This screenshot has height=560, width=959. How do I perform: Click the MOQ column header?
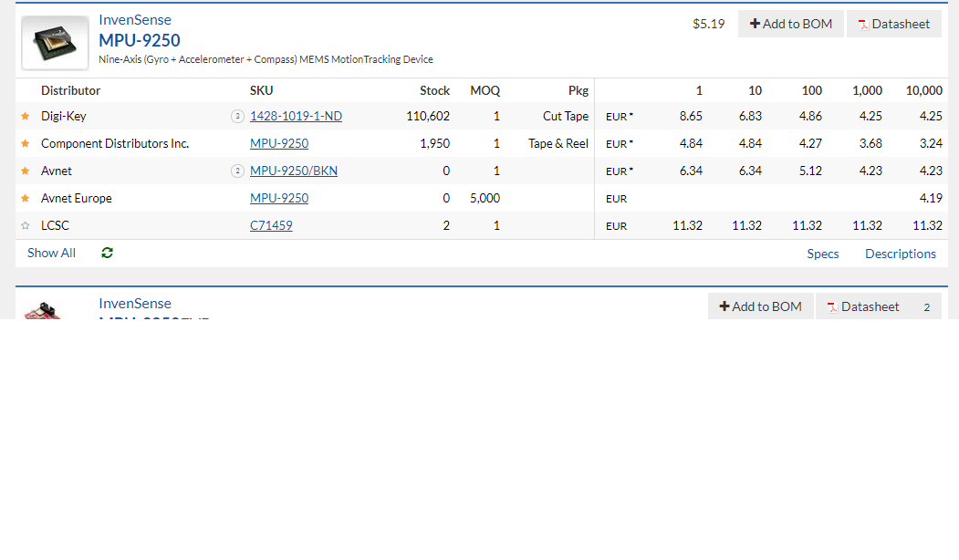pyautogui.click(x=485, y=90)
